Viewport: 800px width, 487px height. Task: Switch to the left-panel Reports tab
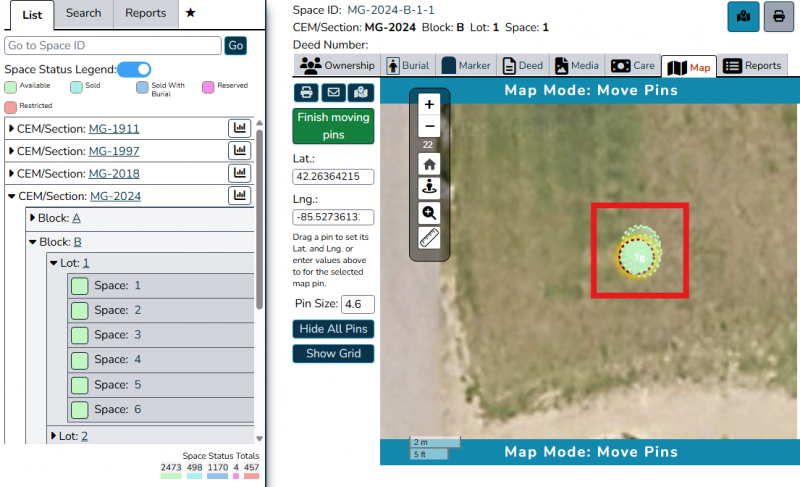(x=145, y=13)
